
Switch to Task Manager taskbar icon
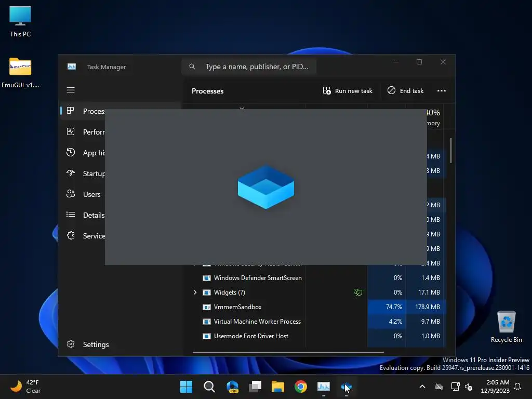[x=324, y=387]
